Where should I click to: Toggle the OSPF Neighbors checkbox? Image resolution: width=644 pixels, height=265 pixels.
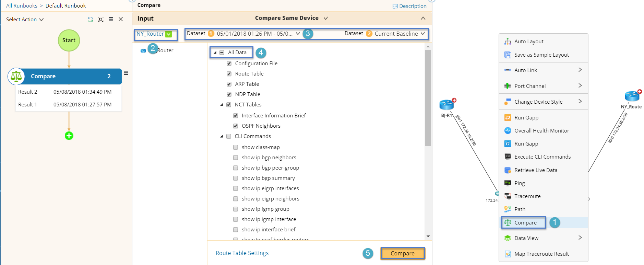(x=236, y=126)
